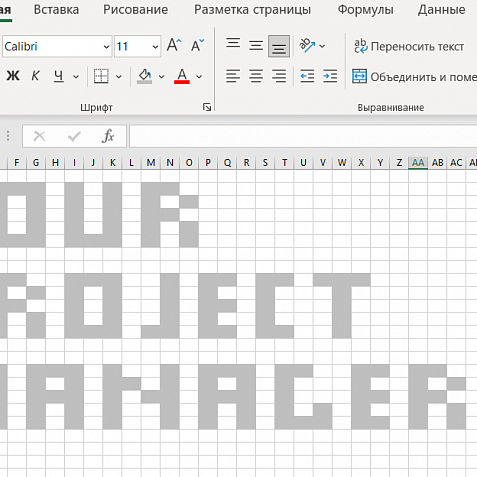477x477 pixels.
Task: Select column Q header
Action: pyautogui.click(x=227, y=163)
